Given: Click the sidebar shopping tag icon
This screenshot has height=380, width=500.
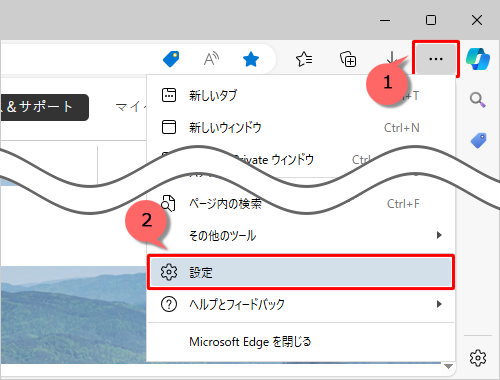Looking at the screenshot, I should 478,140.
